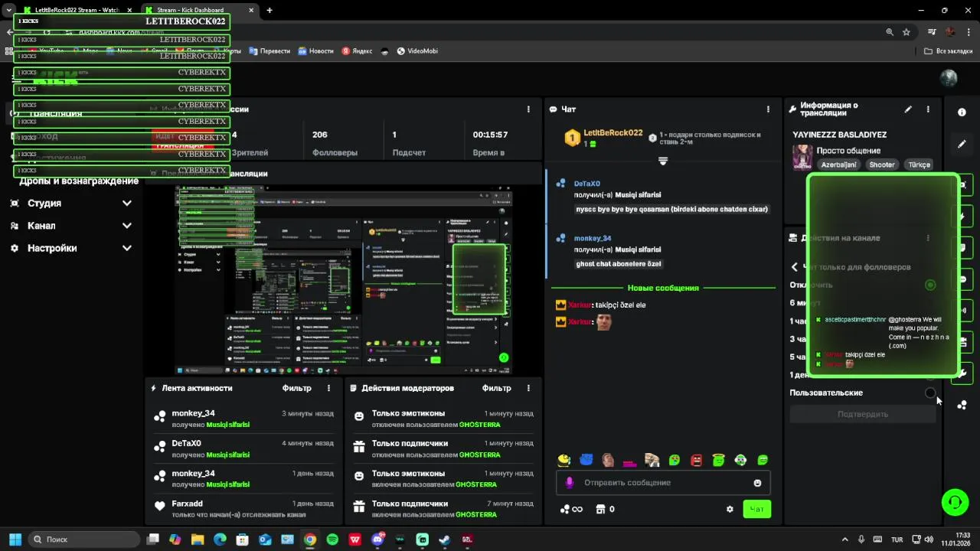The height and width of the screenshot is (551, 980).
Task: Insert the green halo angel emote
Action: pyautogui.click(x=718, y=460)
